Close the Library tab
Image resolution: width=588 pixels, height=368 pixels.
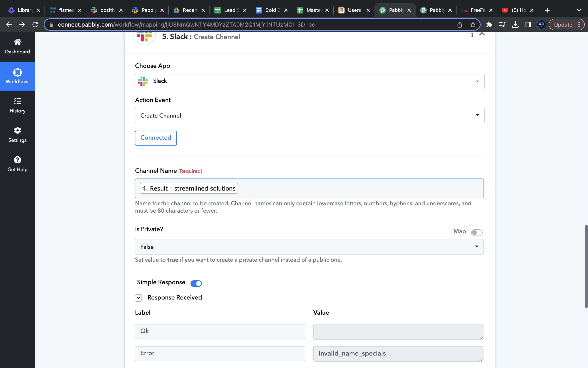(38, 10)
